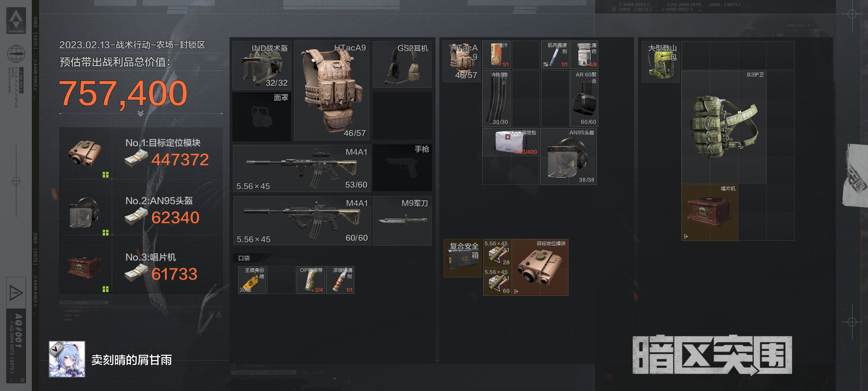Click No.2 AN95头盔 loot thumbnail

click(x=85, y=212)
